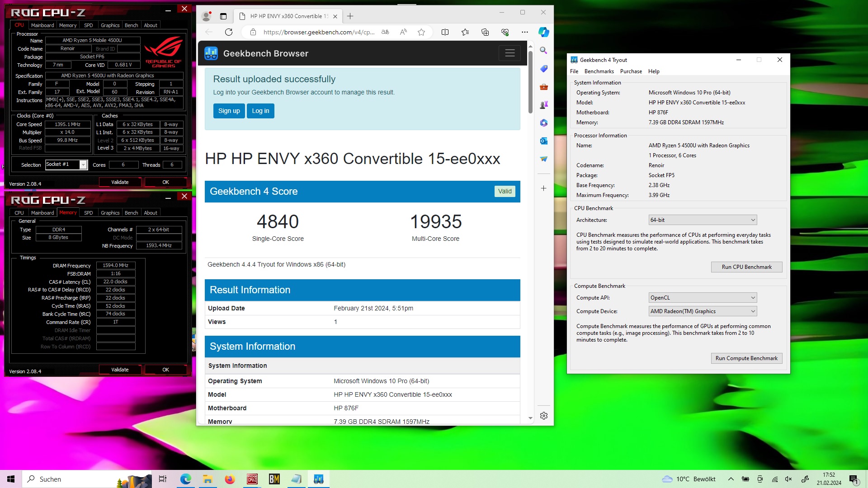
Task: Select CPU tab in bottom CPU-Z window
Action: pyautogui.click(x=19, y=213)
